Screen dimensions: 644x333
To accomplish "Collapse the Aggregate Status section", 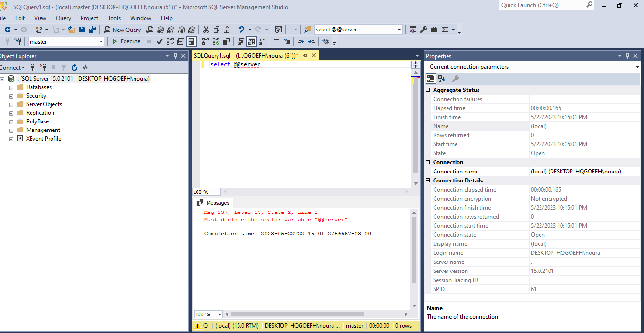I will click(x=428, y=90).
